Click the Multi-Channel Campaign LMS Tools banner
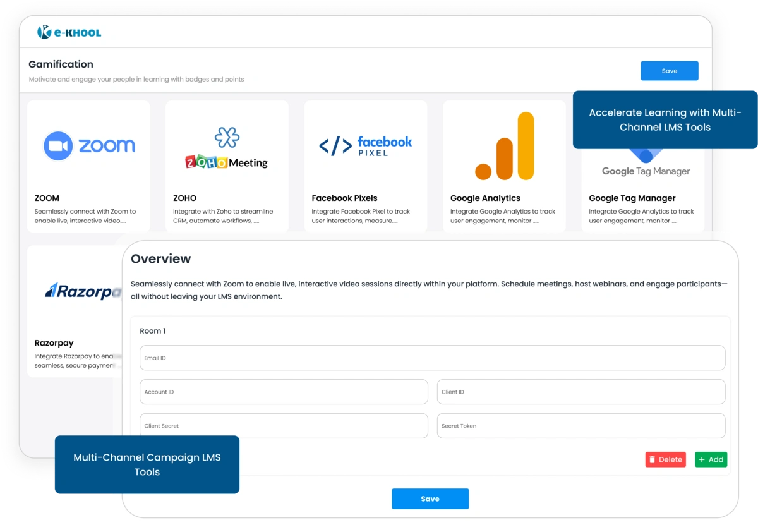The height and width of the screenshot is (532, 758). pos(147,464)
